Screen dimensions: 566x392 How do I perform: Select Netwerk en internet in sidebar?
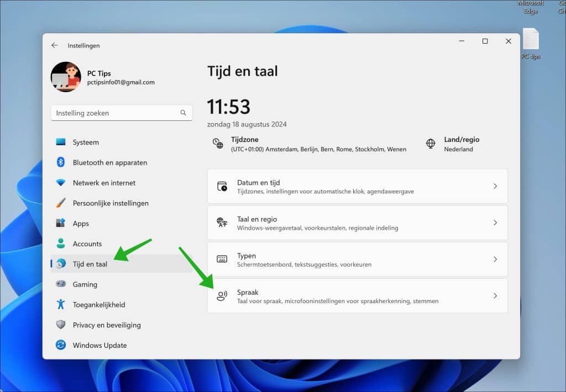[122, 183]
